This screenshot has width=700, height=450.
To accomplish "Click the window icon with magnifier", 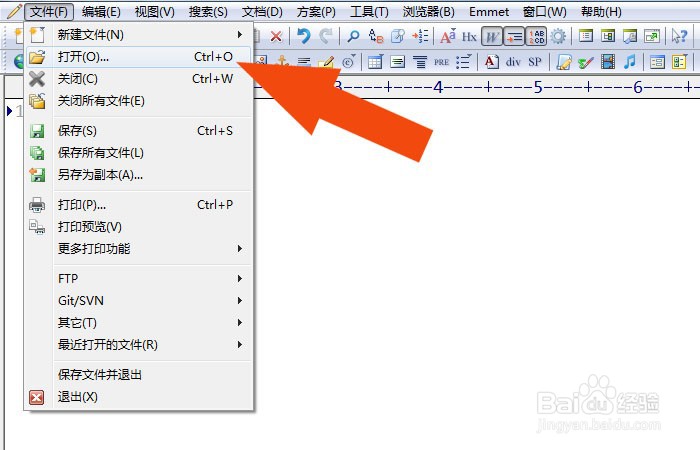I will coord(630,36).
